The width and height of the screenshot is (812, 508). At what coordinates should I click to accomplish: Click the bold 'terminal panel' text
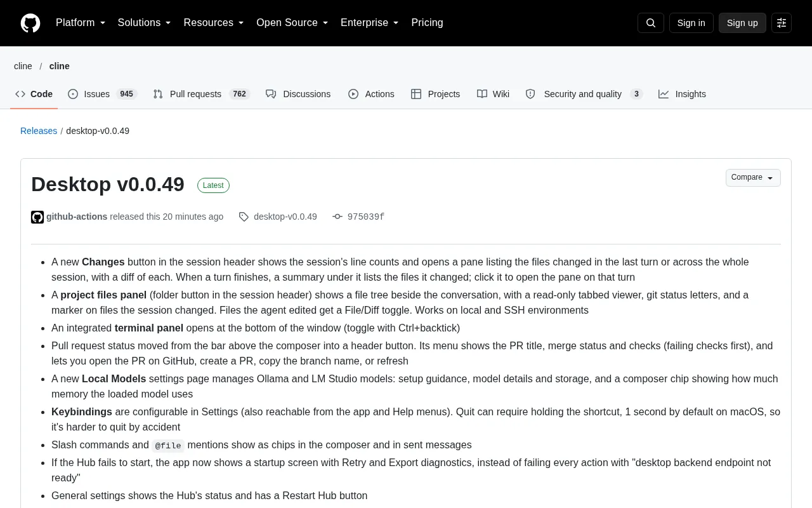tap(149, 328)
